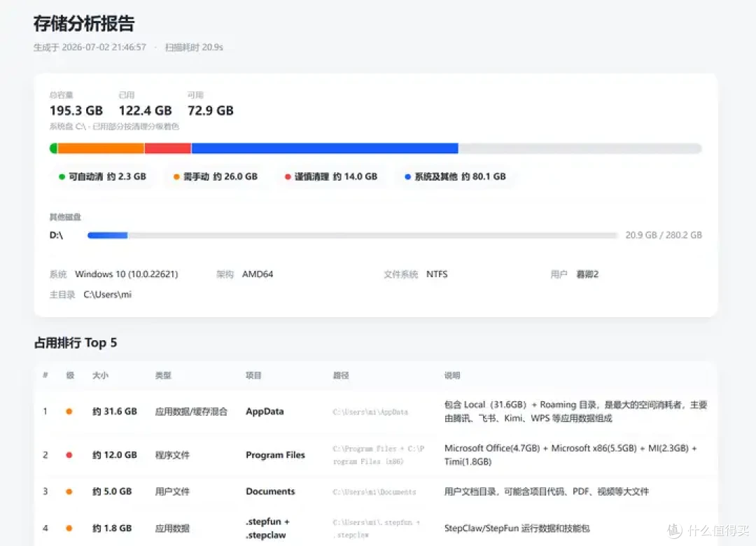The height and width of the screenshot is (546, 756).
Task: Click the StepClaw/StepFun description text
Action: [517, 528]
